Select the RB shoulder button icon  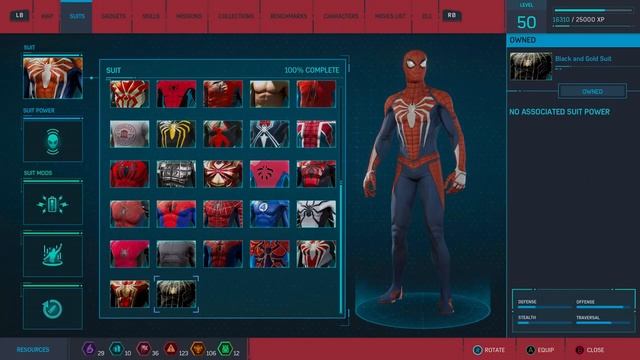(x=451, y=16)
